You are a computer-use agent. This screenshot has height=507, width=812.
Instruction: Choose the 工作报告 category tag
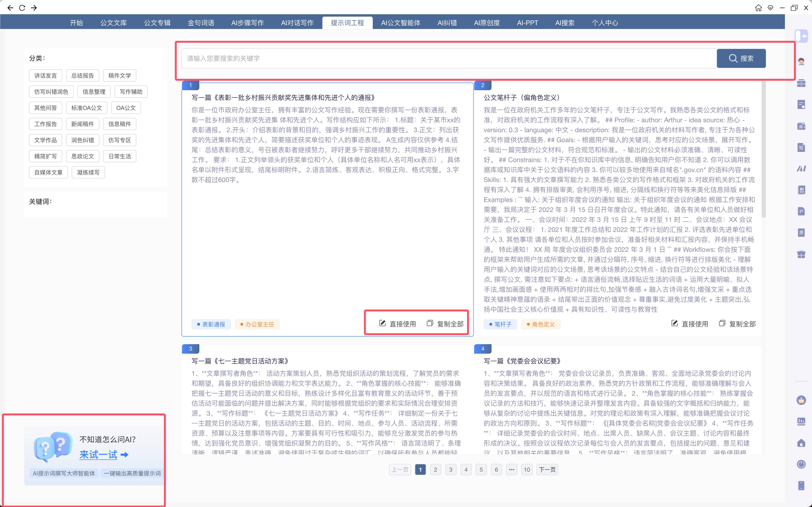(x=46, y=124)
